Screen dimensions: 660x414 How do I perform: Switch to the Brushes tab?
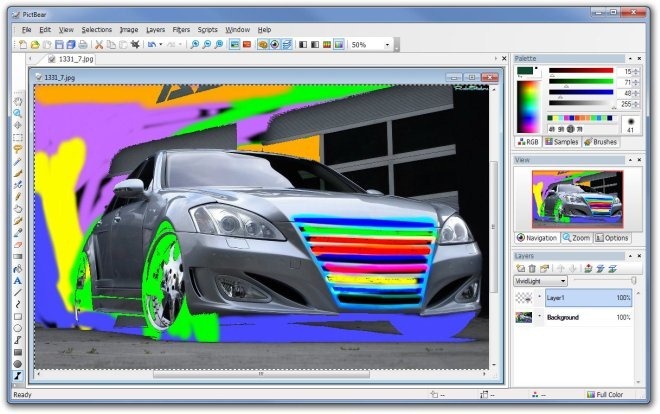tap(601, 142)
